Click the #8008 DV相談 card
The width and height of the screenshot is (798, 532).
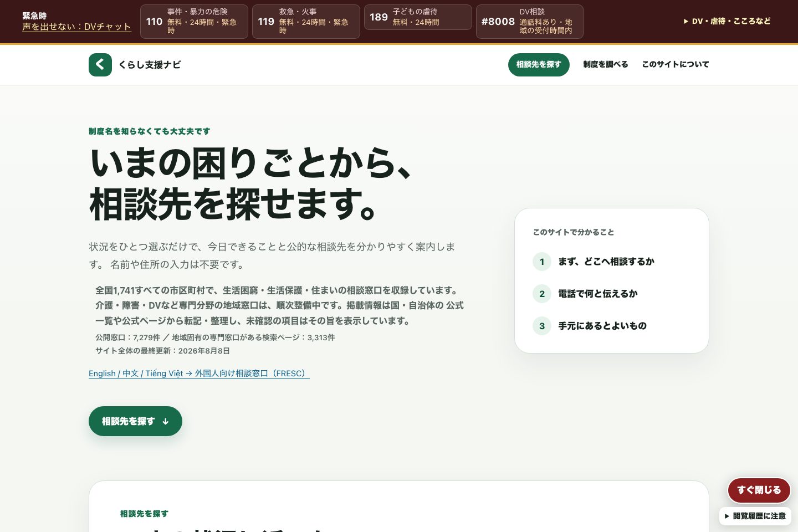pyautogui.click(x=530, y=22)
